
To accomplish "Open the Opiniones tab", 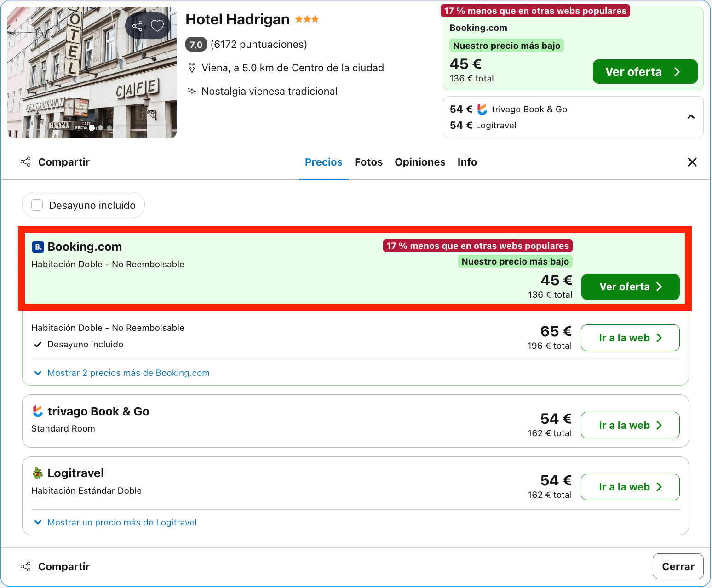I will 420,162.
